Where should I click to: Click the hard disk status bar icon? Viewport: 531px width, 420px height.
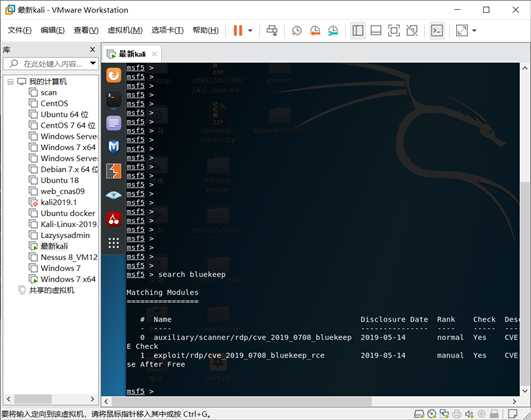[x=419, y=414]
